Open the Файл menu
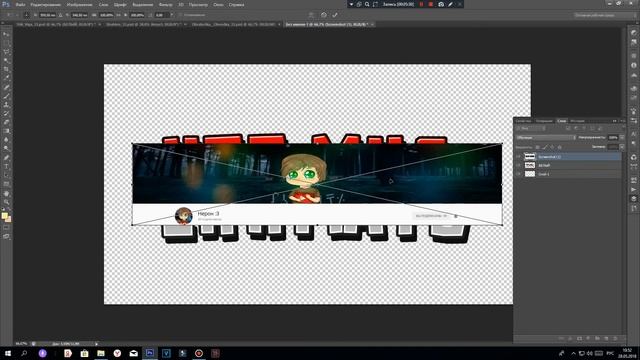The height and width of the screenshot is (360, 640). pos(20,4)
